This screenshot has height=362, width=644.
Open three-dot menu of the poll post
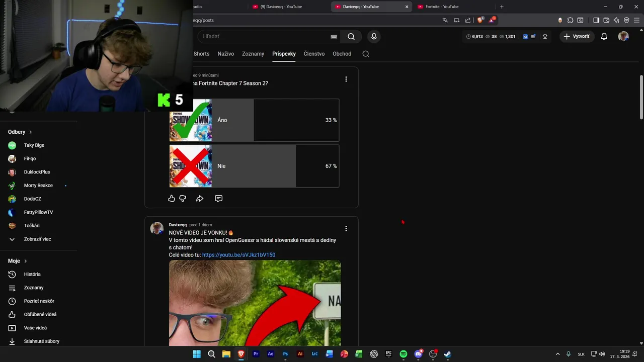(x=346, y=79)
